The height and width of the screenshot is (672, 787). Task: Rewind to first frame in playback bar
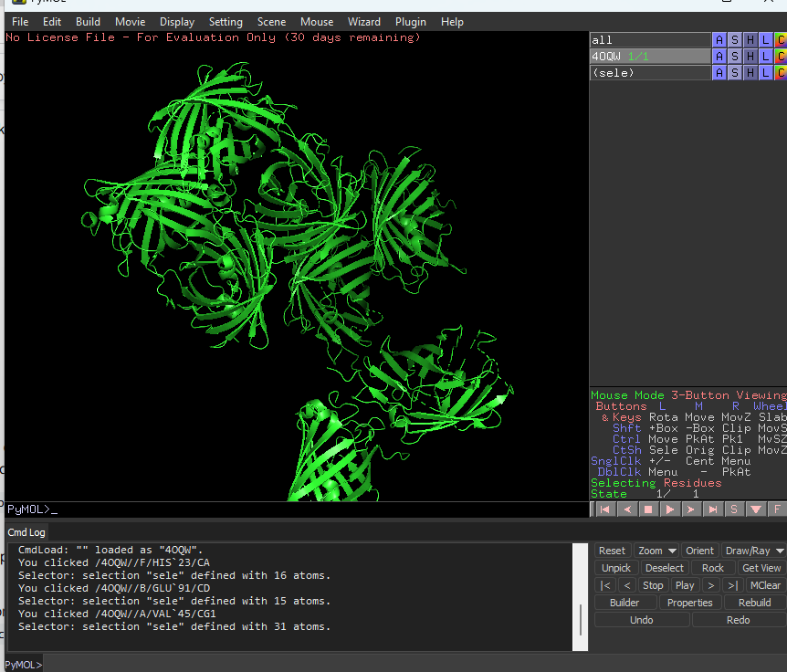click(604, 509)
